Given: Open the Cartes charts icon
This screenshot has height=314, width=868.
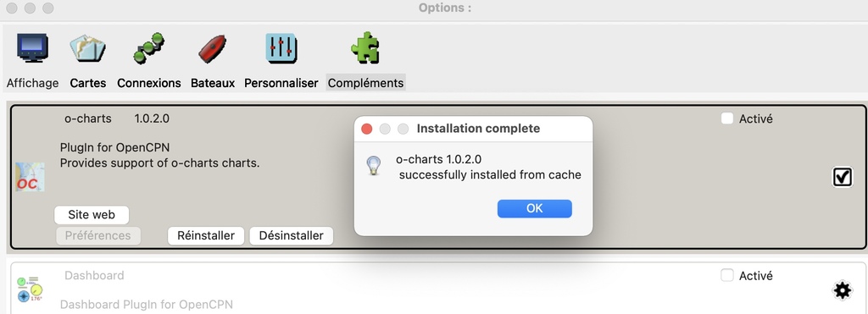Looking at the screenshot, I should pos(87,47).
